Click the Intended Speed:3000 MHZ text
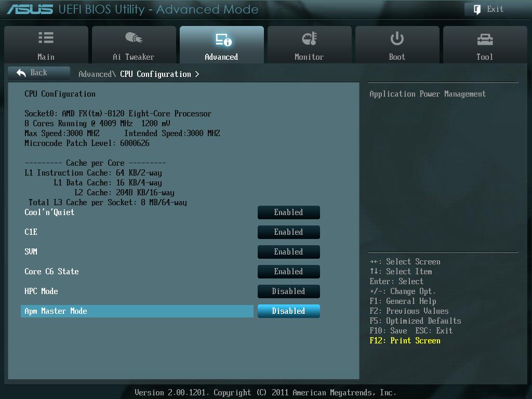Screen dimensions: 532x399 [172, 134]
